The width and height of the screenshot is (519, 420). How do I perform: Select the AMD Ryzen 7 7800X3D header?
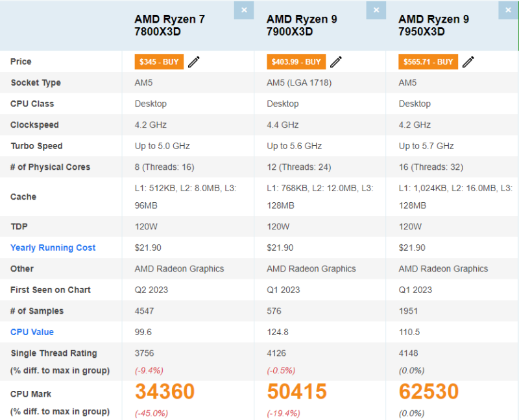click(170, 25)
